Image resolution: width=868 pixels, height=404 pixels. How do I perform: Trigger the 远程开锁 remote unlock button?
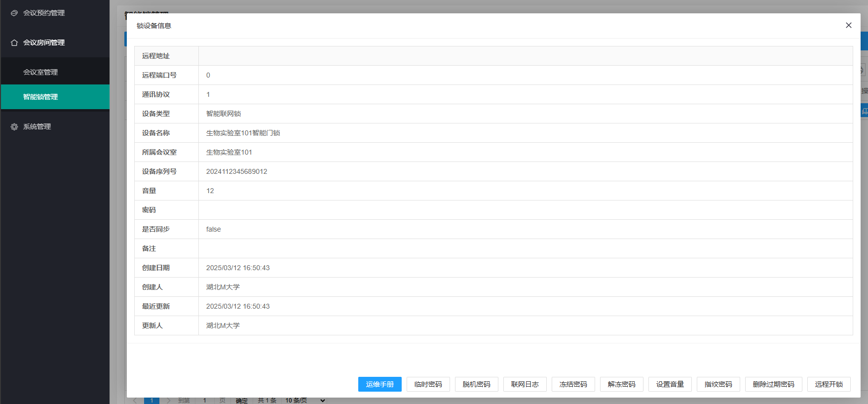pos(829,384)
